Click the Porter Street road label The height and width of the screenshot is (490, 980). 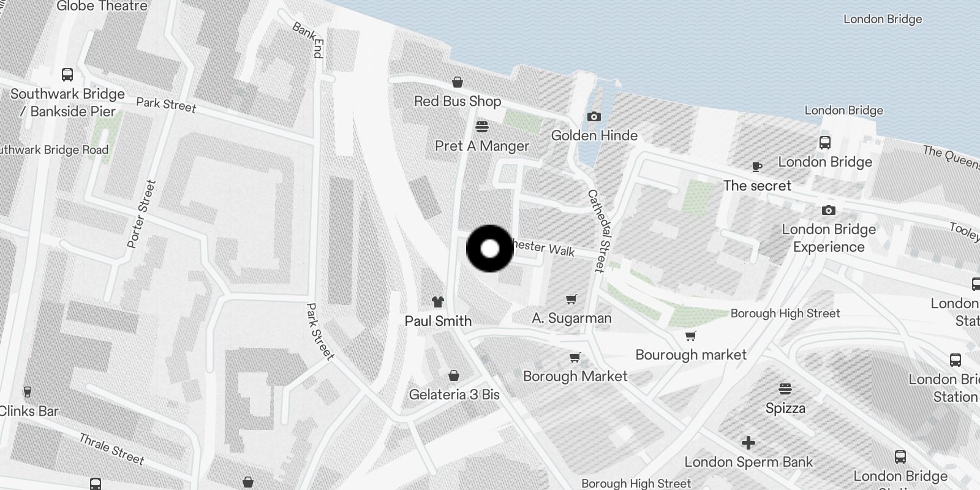(141, 214)
